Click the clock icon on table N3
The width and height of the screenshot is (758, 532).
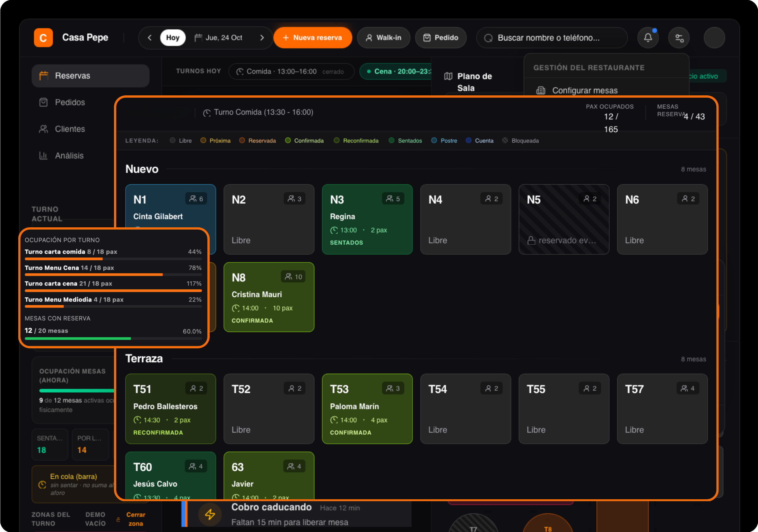(x=334, y=230)
